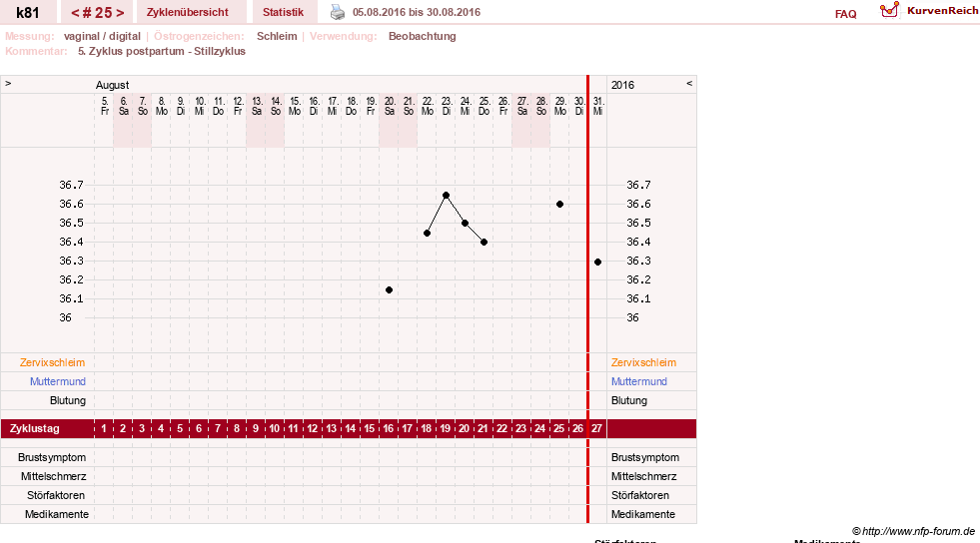Click cycle day 1 in Zyklustag row
The image size is (980, 543).
104,429
